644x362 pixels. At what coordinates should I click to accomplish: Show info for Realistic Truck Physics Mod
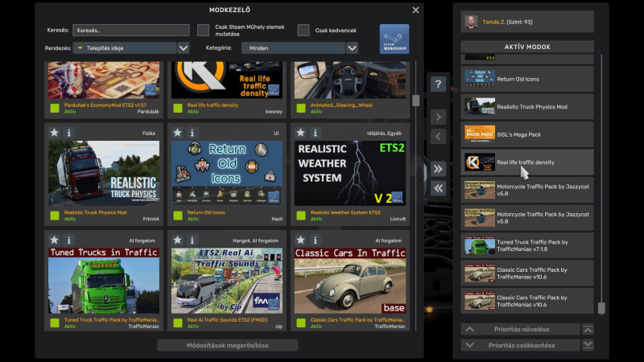(x=69, y=133)
